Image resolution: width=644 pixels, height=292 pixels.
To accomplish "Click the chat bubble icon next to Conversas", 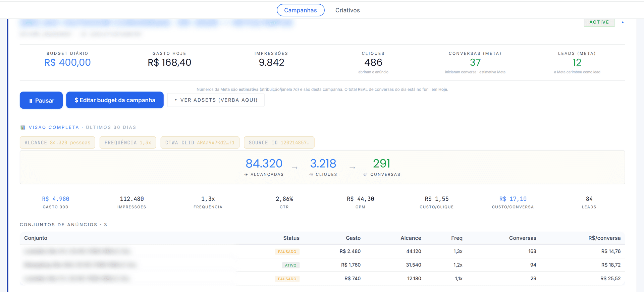I will 365,175.
